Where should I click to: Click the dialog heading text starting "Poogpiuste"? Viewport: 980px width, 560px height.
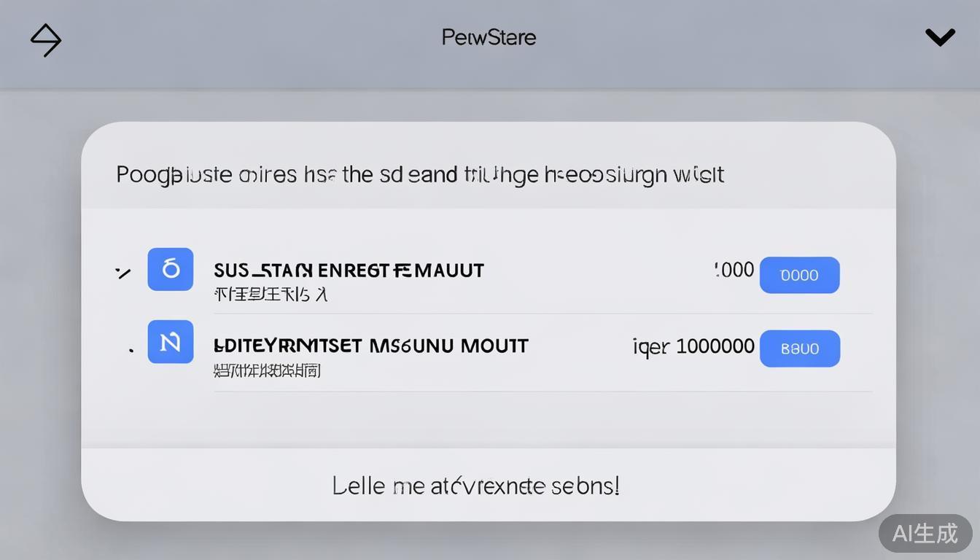[419, 175]
